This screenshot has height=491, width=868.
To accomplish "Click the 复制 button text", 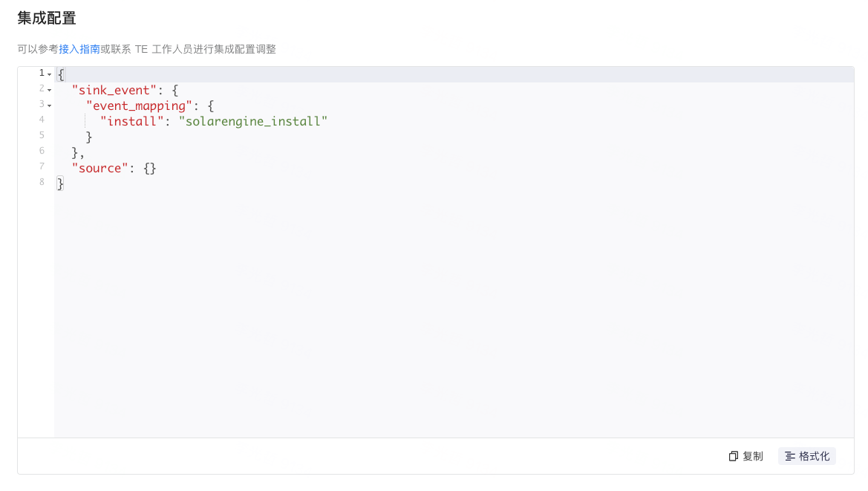I will (x=753, y=456).
